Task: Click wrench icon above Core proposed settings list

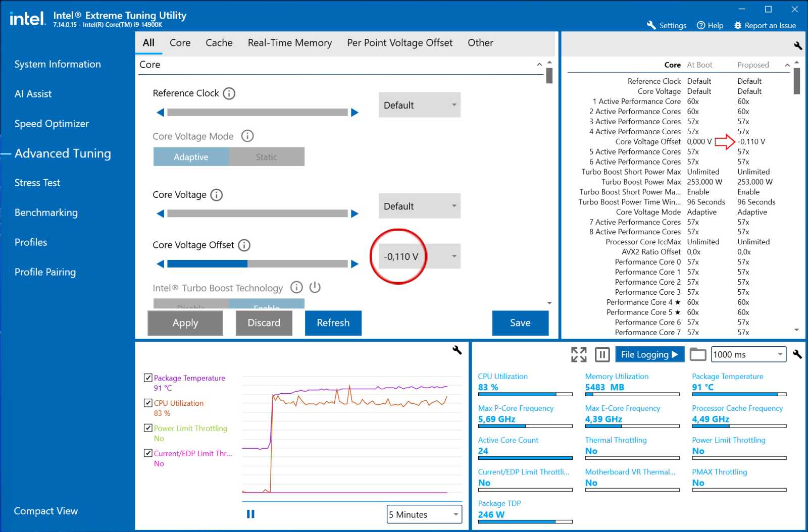Action: tap(798, 45)
